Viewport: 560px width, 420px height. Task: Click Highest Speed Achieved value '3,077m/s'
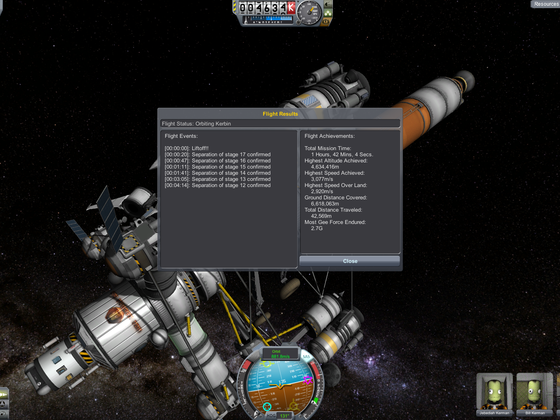pyautogui.click(x=322, y=179)
